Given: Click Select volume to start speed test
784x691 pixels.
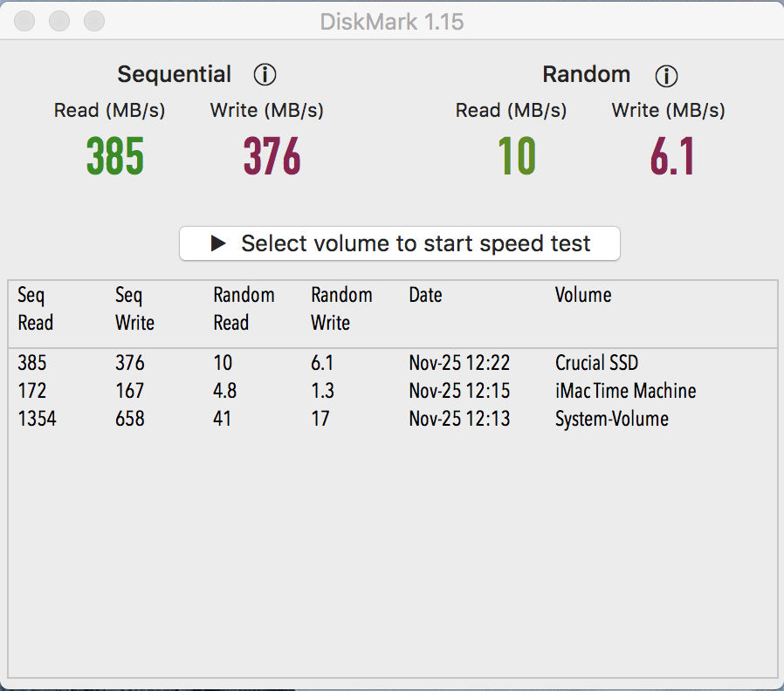Looking at the screenshot, I should (x=400, y=243).
